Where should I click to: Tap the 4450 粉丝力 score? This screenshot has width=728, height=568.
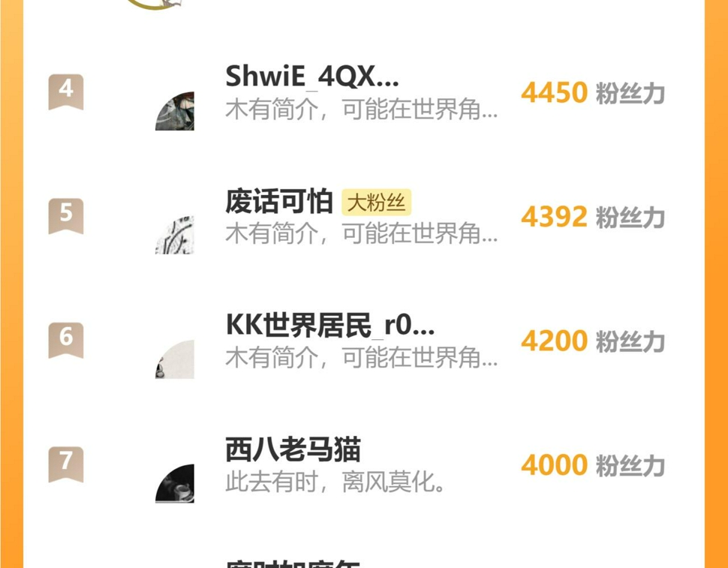pyautogui.click(x=593, y=92)
